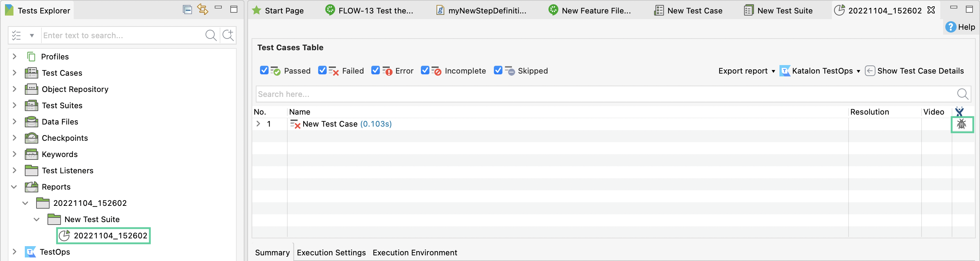Expand the Test Cases folder

[x=15, y=72]
